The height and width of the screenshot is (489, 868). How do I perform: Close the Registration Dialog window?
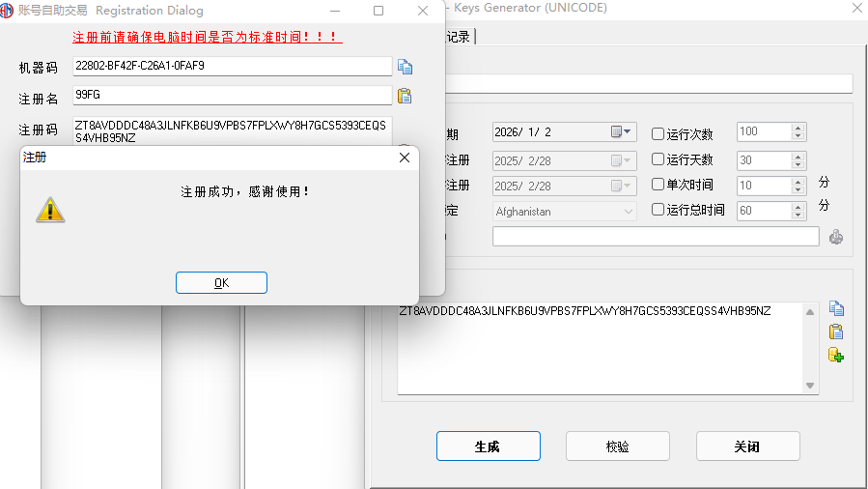[423, 11]
